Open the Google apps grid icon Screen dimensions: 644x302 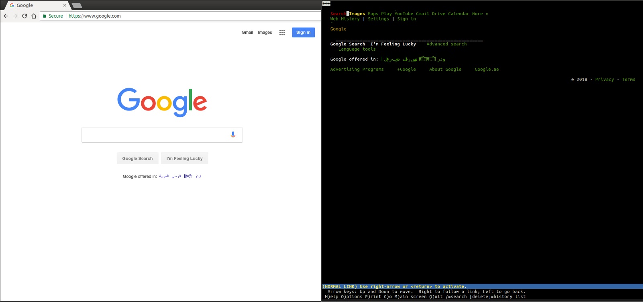282,33
